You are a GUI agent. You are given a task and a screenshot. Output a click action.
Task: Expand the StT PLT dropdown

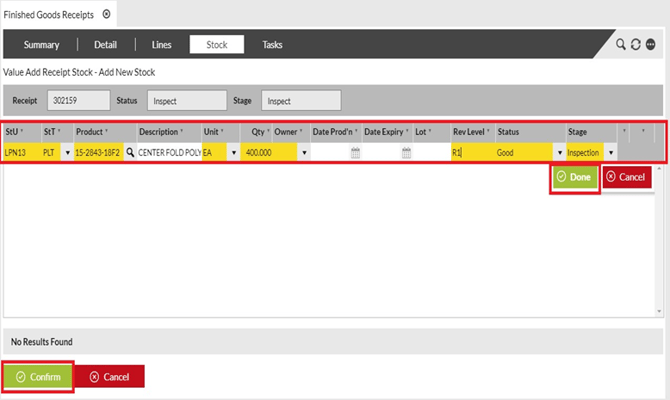click(x=67, y=153)
